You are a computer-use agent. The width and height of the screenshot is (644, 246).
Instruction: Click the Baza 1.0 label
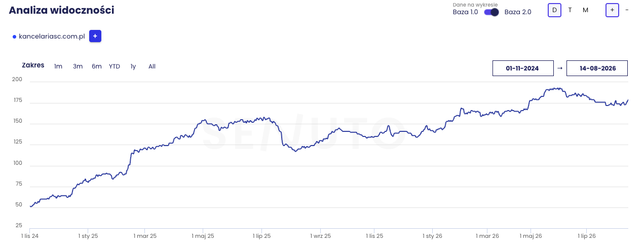(x=465, y=12)
